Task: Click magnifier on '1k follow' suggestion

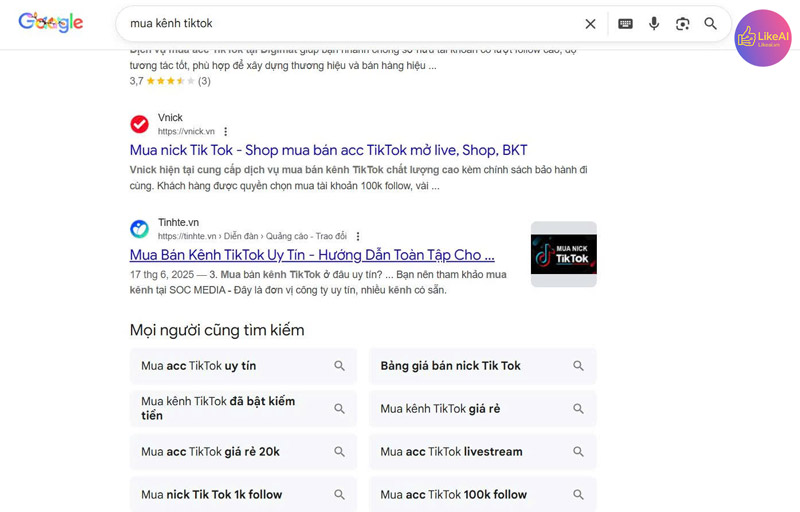Action: (x=339, y=494)
